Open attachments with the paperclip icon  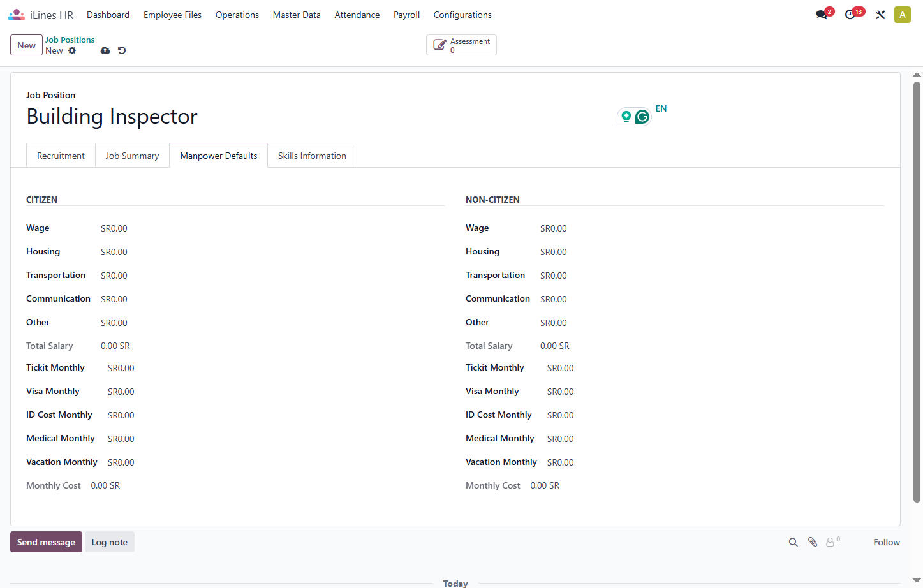(x=813, y=542)
